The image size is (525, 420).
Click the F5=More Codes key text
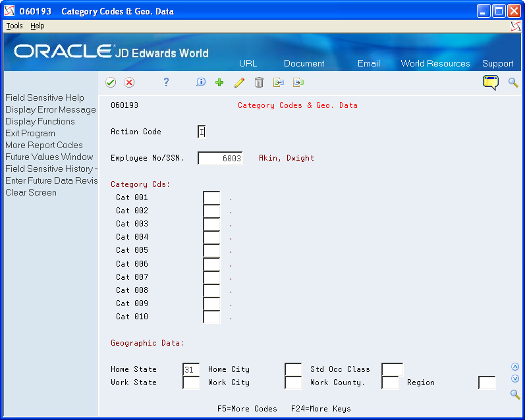tap(247, 409)
